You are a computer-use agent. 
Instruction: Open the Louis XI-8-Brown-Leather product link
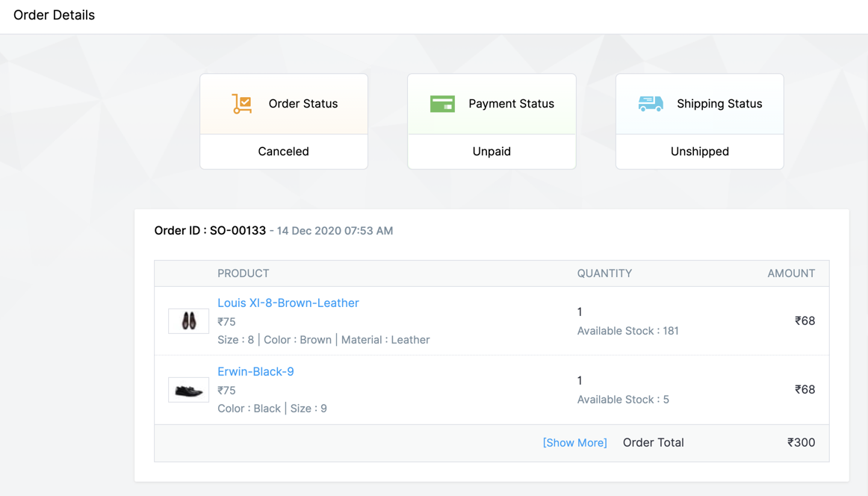(x=288, y=303)
